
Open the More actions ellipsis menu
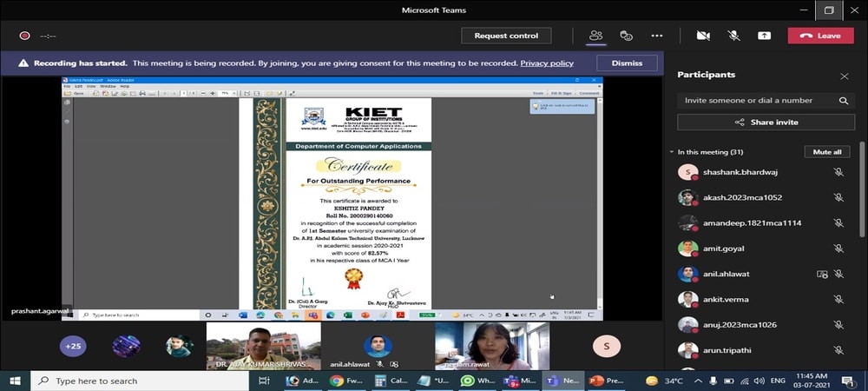(657, 36)
